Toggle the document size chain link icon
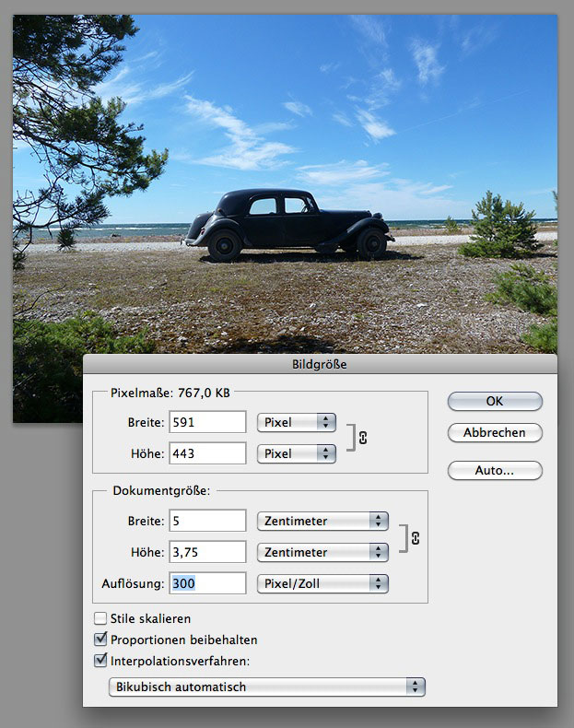 (x=416, y=538)
